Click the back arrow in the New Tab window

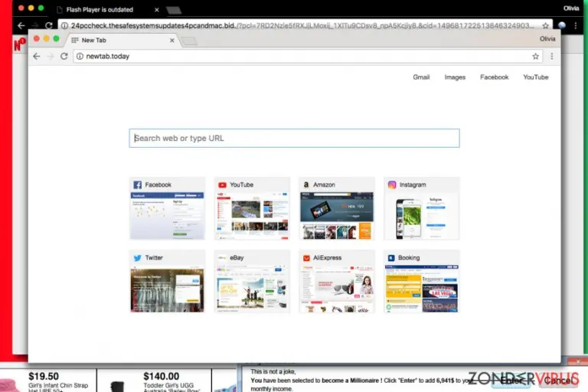(37, 56)
